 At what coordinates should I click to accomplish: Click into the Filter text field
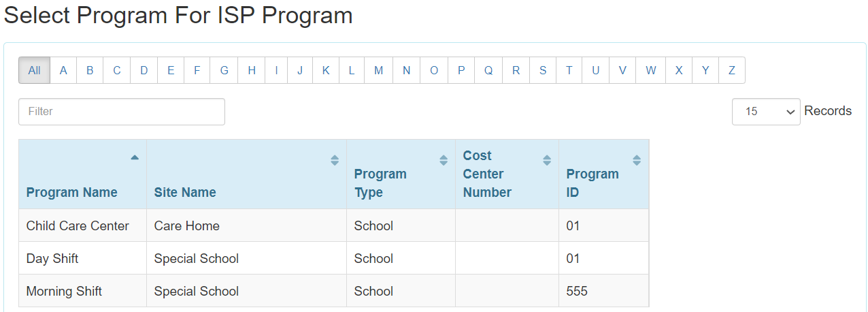122,111
